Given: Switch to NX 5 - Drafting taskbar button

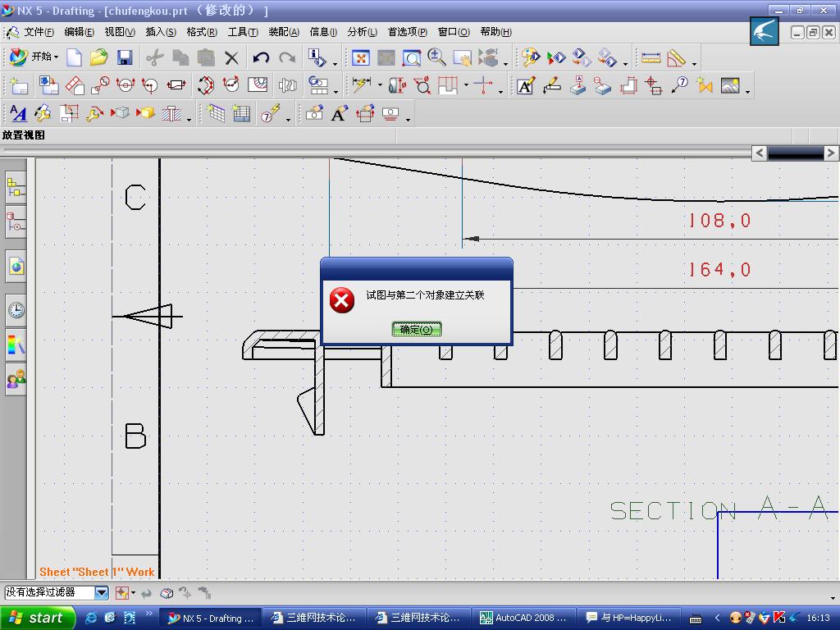Looking at the screenshot, I should coord(211,618).
